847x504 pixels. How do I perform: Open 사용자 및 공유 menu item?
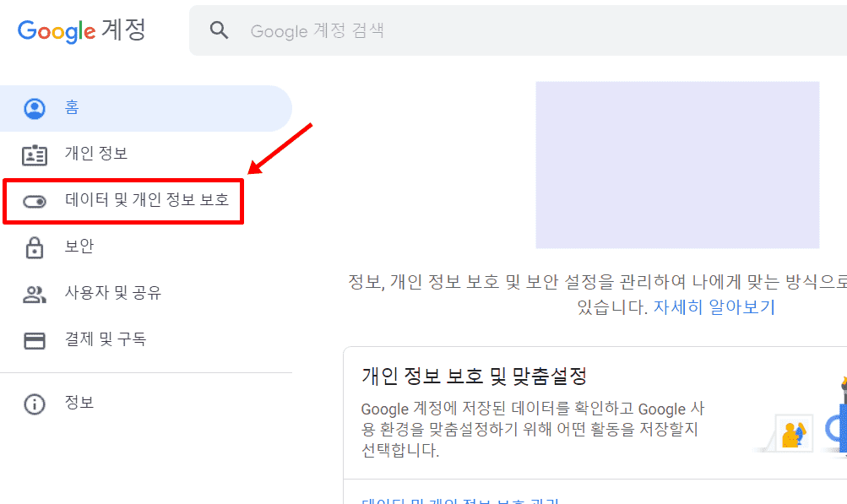146,293
